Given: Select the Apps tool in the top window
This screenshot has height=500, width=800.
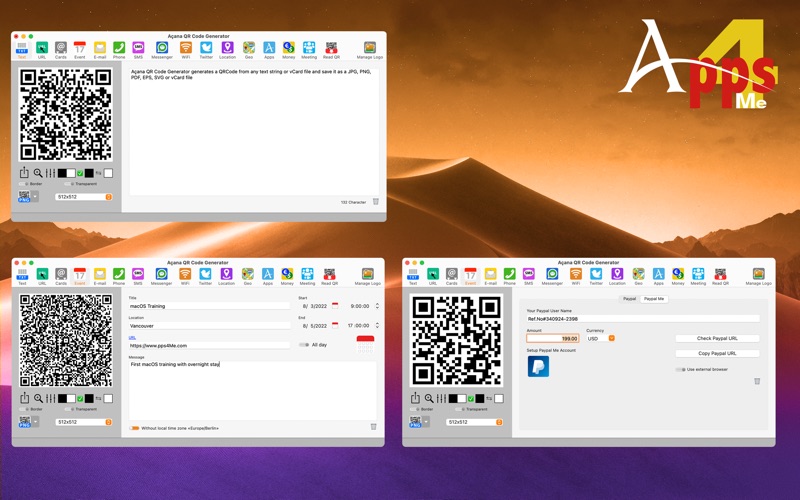Looking at the screenshot, I should tap(269, 49).
